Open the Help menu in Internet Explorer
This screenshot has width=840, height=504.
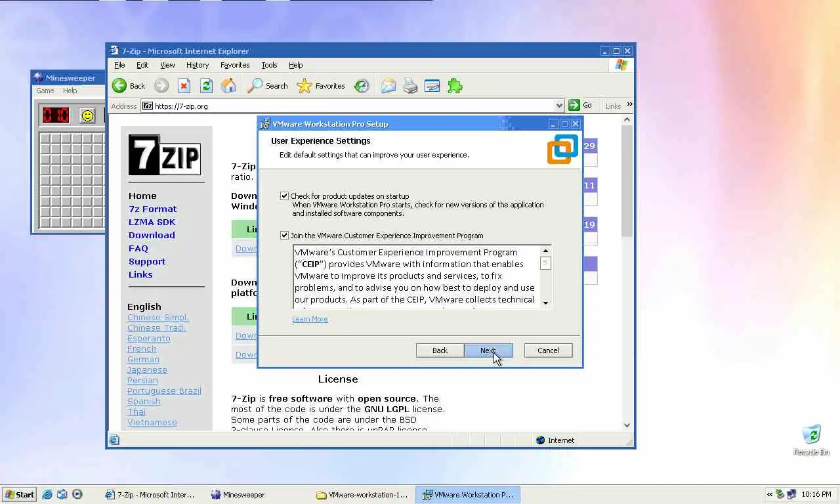(x=296, y=65)
